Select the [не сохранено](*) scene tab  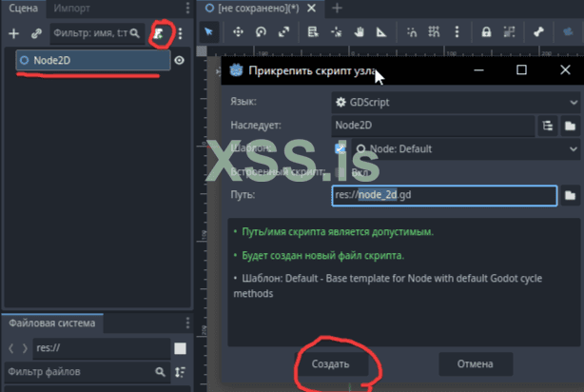coord(259,8)
